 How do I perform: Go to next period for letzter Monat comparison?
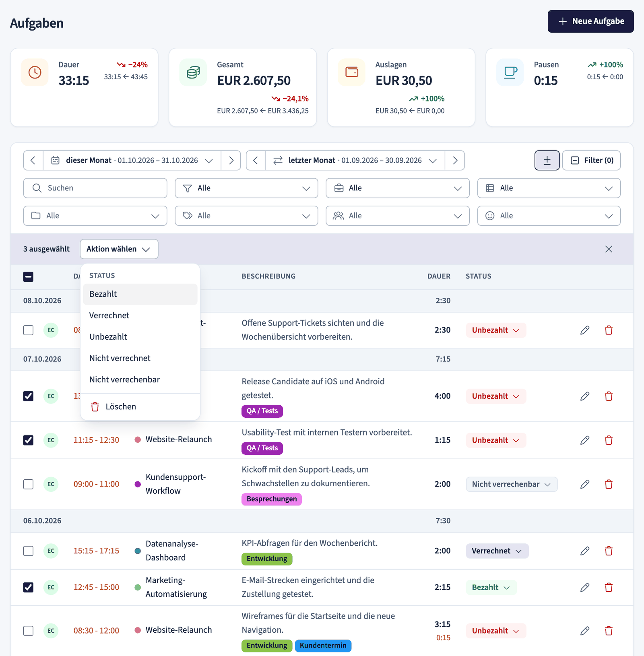click(455, 161)
